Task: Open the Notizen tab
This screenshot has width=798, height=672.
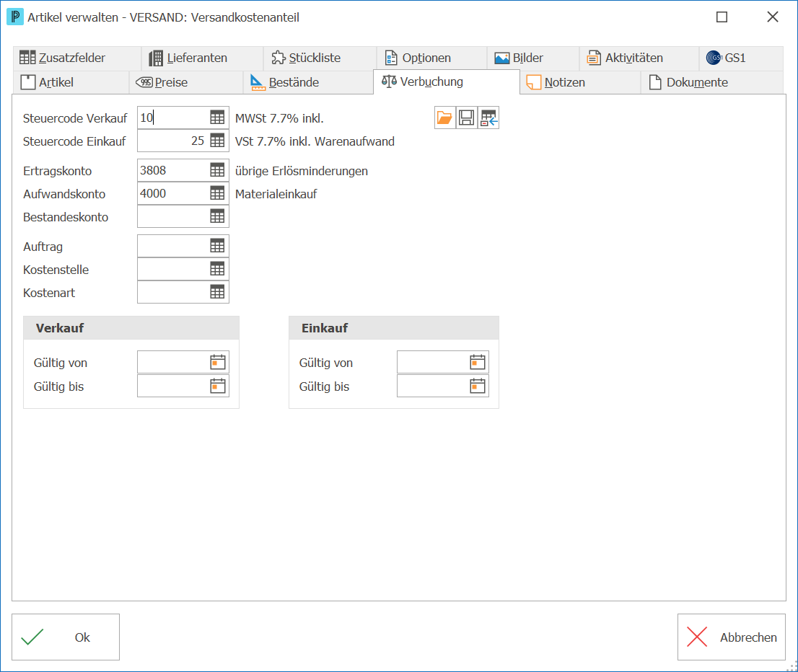Action: point(579,82)
